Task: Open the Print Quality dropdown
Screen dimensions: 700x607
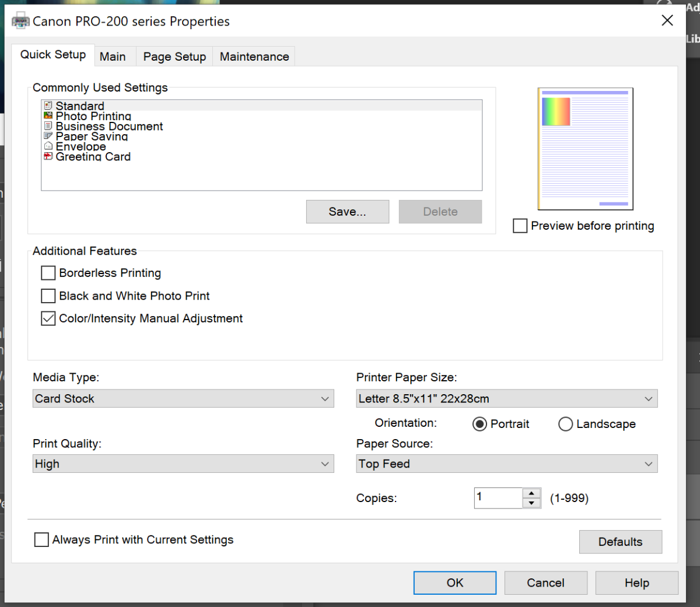Action: 183,464
